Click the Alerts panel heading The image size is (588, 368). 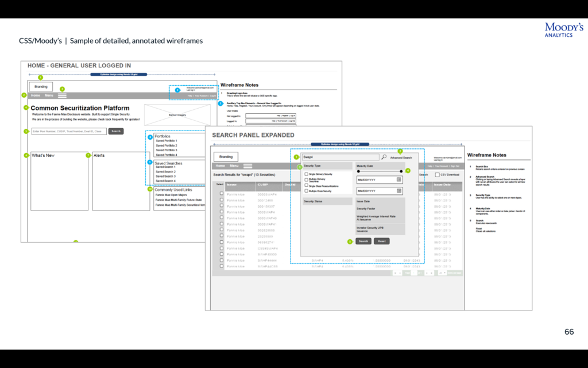[x=99, y=155]
